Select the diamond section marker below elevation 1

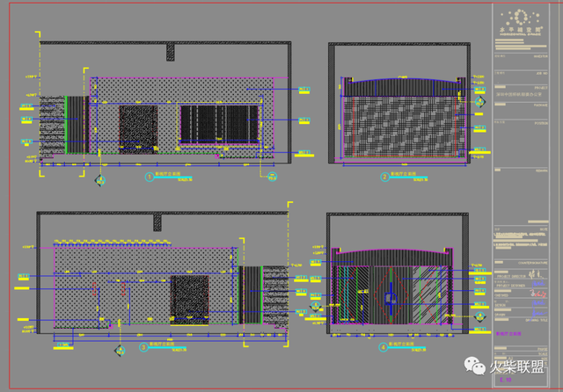coord(100,180)
